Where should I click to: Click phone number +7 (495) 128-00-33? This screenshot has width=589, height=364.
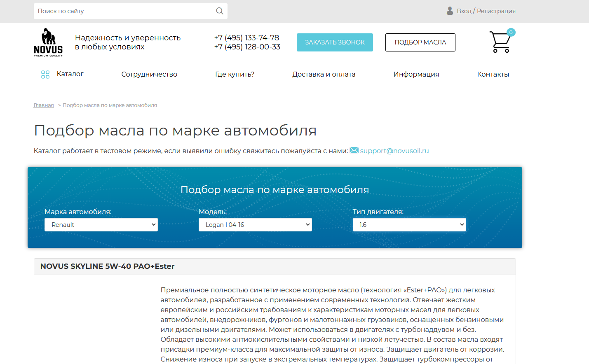pos(247,47)
